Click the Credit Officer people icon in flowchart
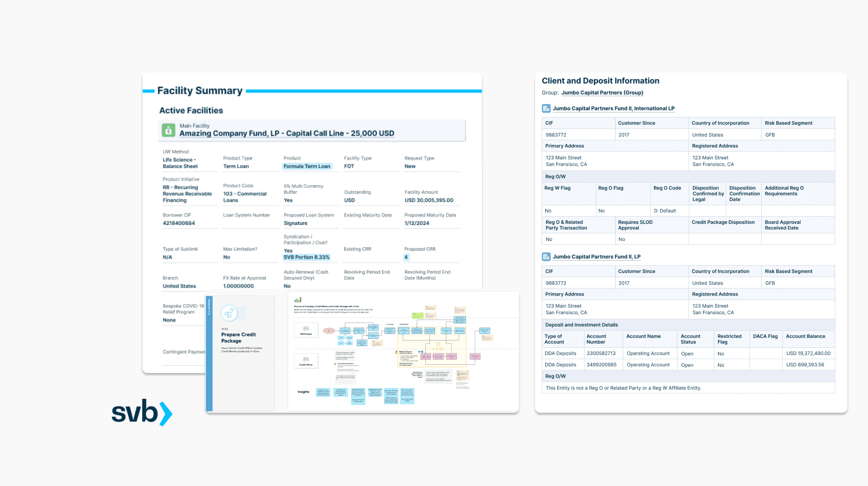This screenshot has height=486, width=868. pos(306,359)
